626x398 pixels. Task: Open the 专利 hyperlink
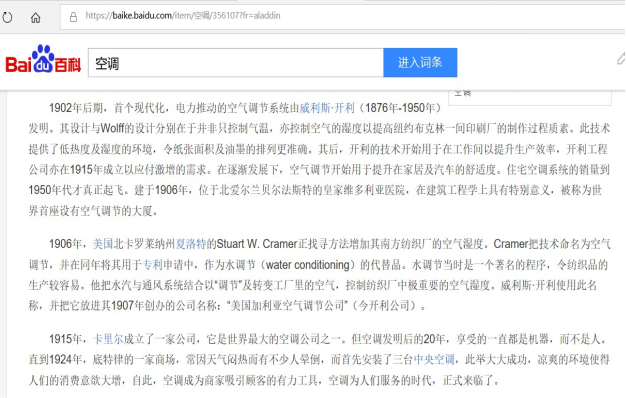pos(153,265)
